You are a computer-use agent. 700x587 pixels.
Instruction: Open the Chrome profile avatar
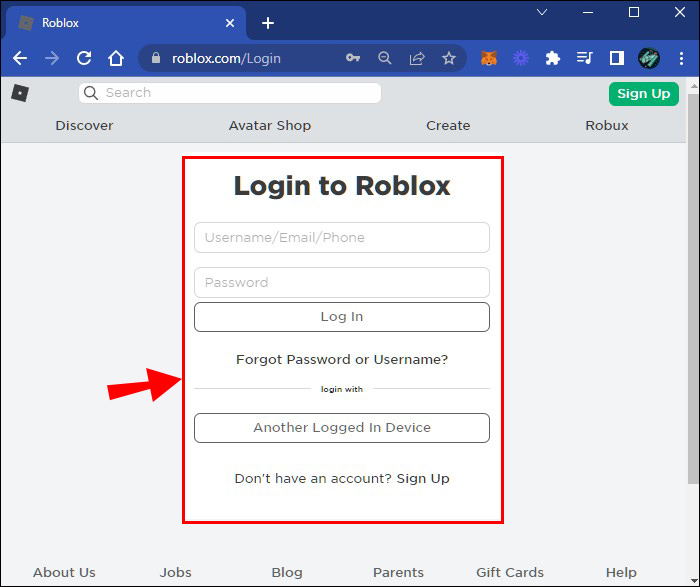pos(649,58)
